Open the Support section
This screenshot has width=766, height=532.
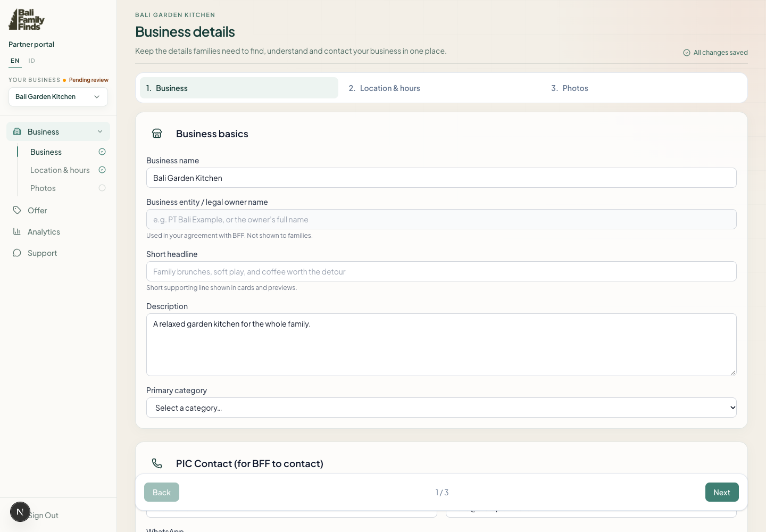coord(58,253)
